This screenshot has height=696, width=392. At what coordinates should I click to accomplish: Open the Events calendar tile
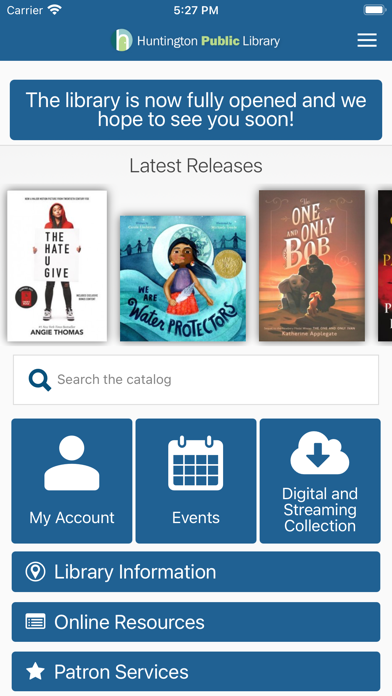196,481
